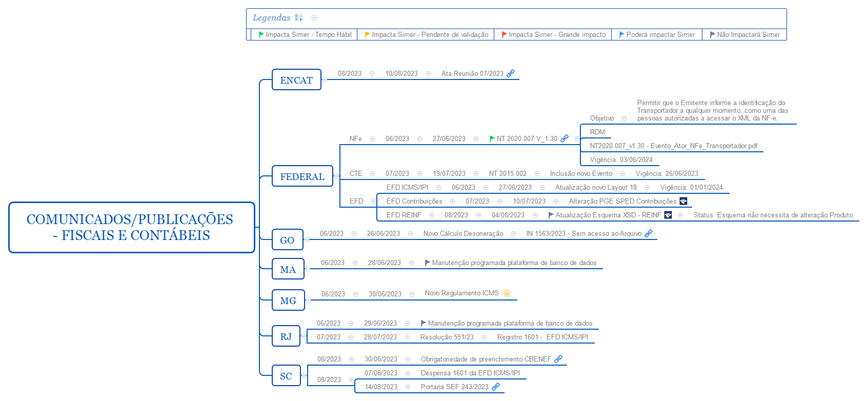
Task: Select Vigência: 26/06/2023 node
Action: (667, 173)
